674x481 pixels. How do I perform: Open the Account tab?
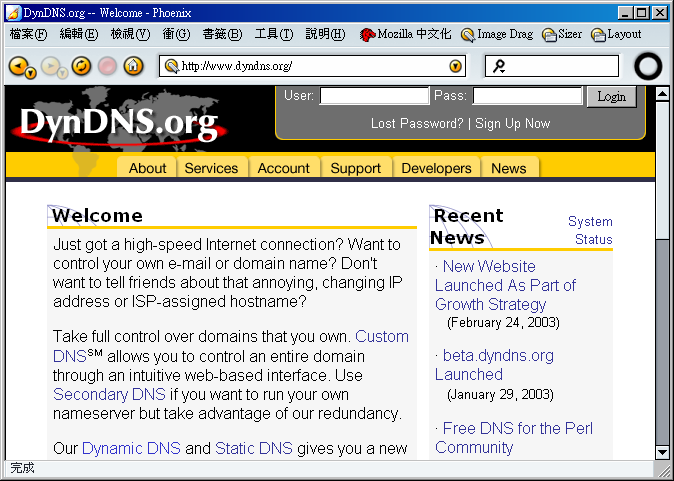coord(283,168)
